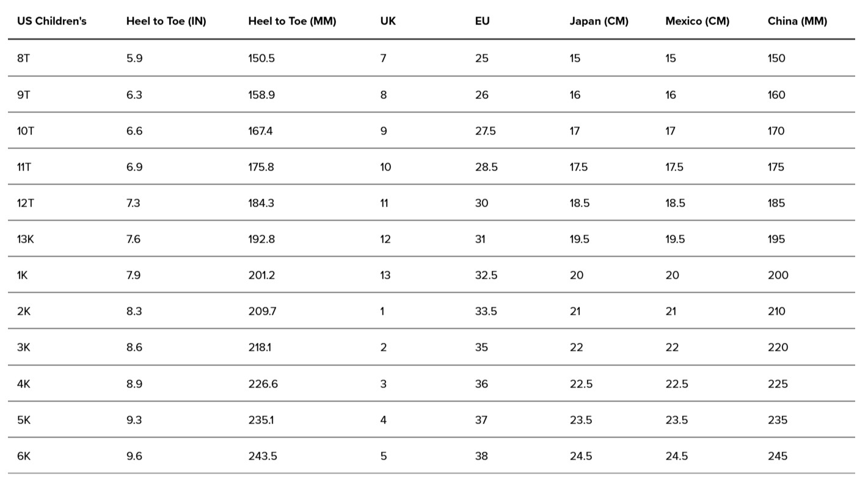Click the Mexico (CM) column header
The height and width of the screenshot is (484, 868).
point(697,21)
